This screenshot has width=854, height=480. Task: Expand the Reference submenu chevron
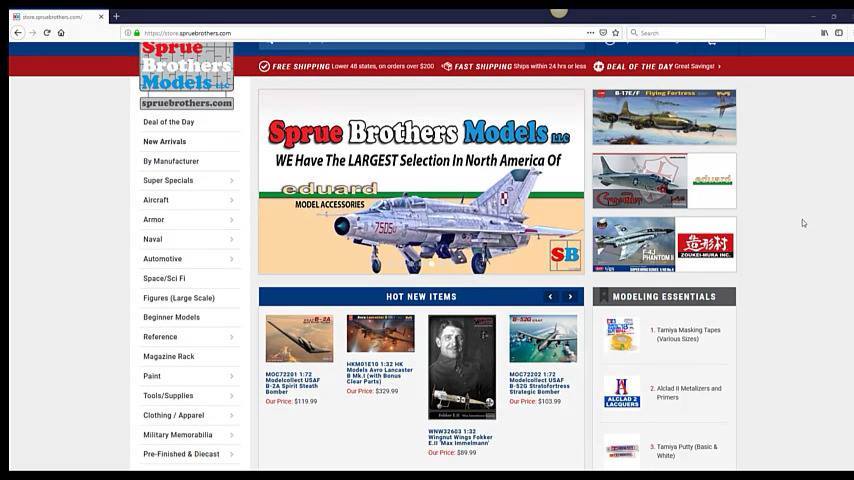pos(231,337)
